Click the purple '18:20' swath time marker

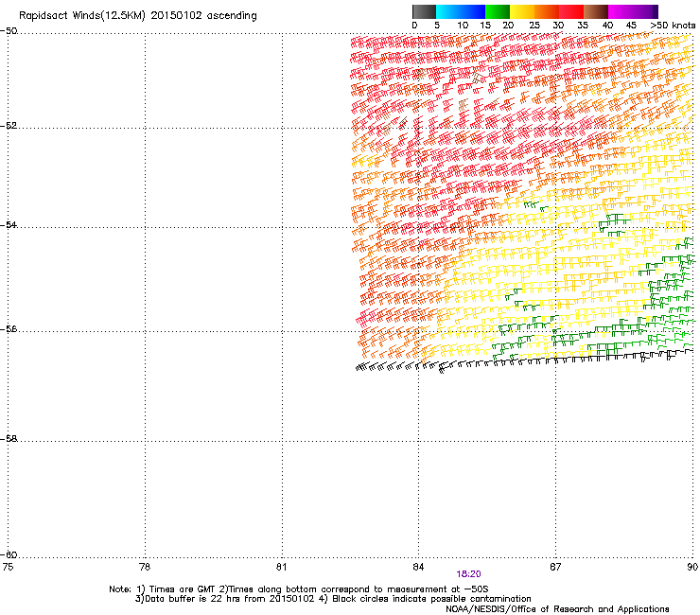point(469,574)
